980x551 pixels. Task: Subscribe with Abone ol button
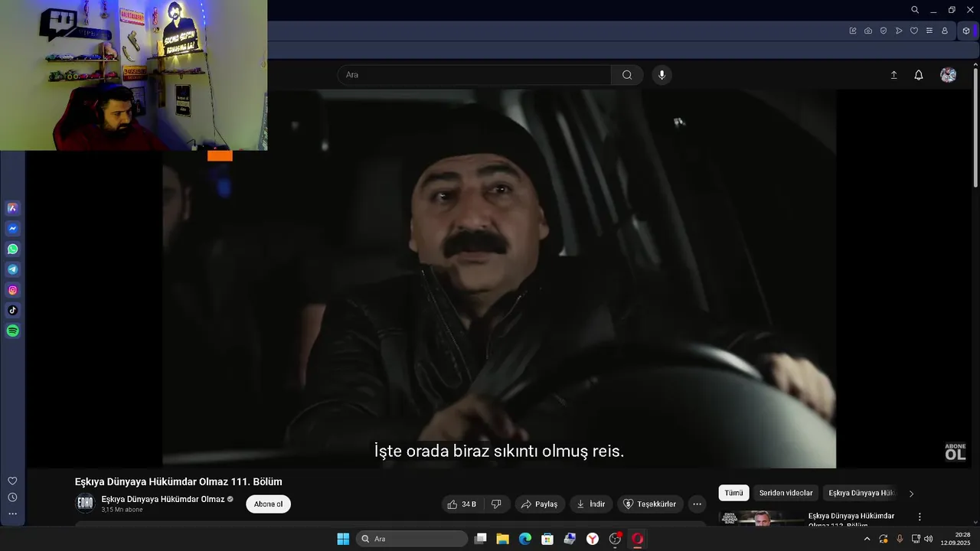click(268, 504)
